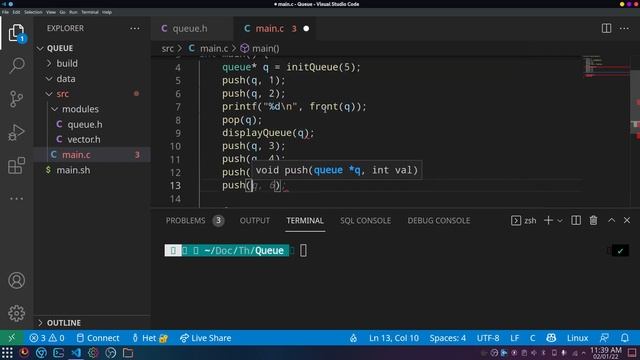Change end of line sequence LF
The image size is (640, 360).
[515, 338]
